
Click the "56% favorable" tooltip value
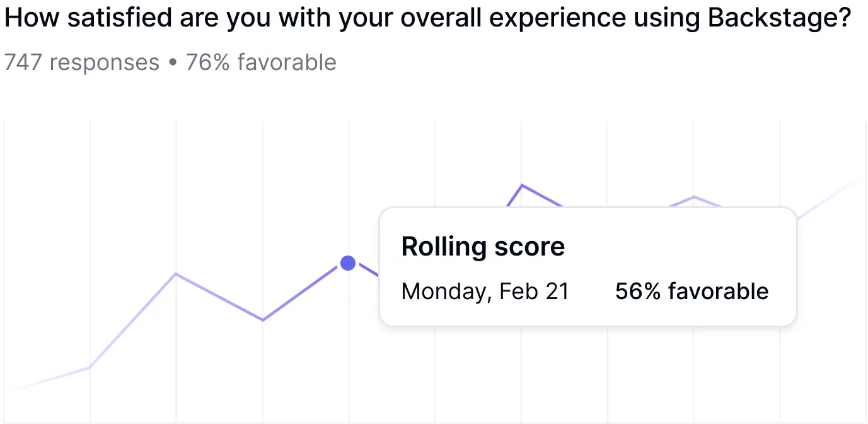[x=692, y=291]
